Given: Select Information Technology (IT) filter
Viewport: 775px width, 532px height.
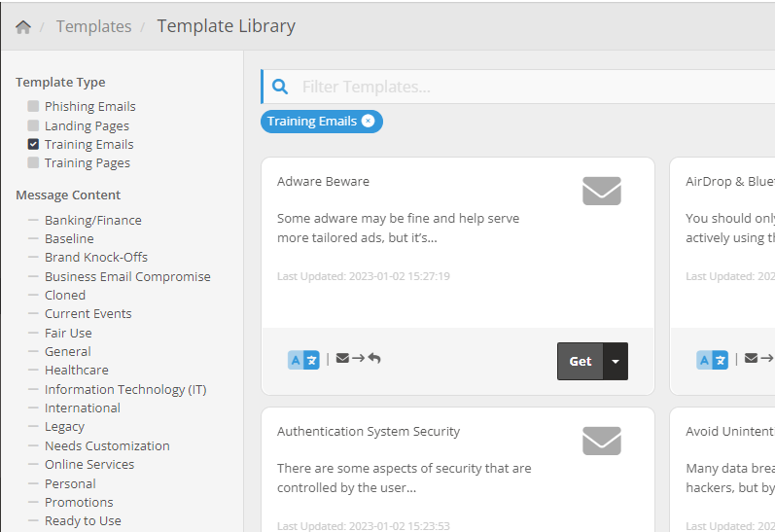Looking at the screenshot, I should coord(125,390).
